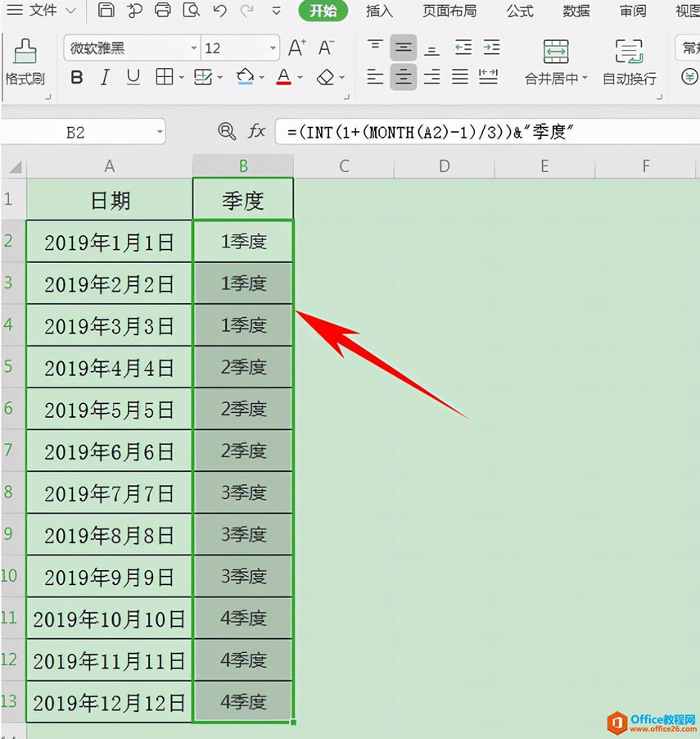
Task: Switch to the 审阅 ribbon tab
Action: coord(633,11)
